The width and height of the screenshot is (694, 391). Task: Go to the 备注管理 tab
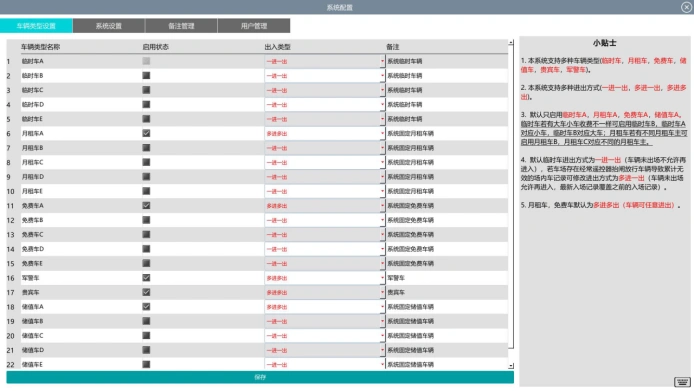coord(181,26)
